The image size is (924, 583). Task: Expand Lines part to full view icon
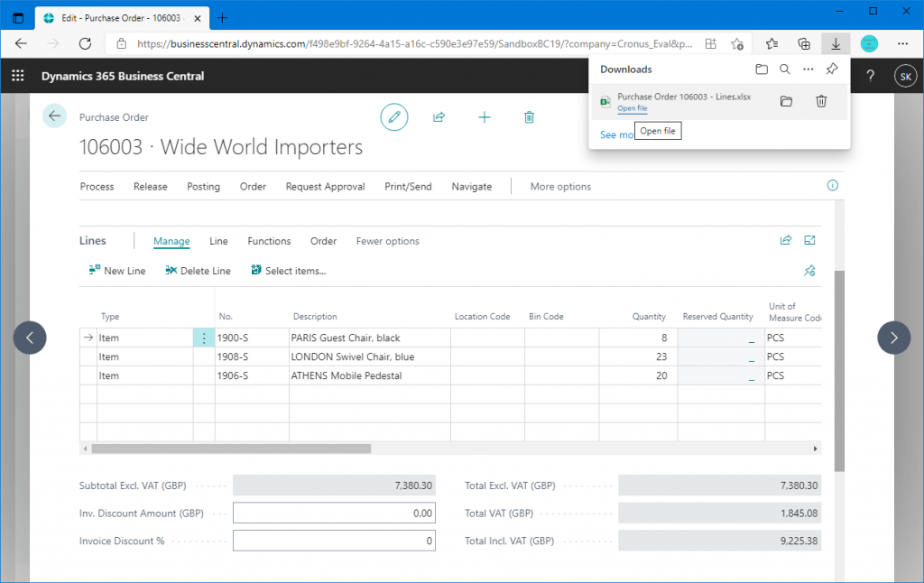809,240
